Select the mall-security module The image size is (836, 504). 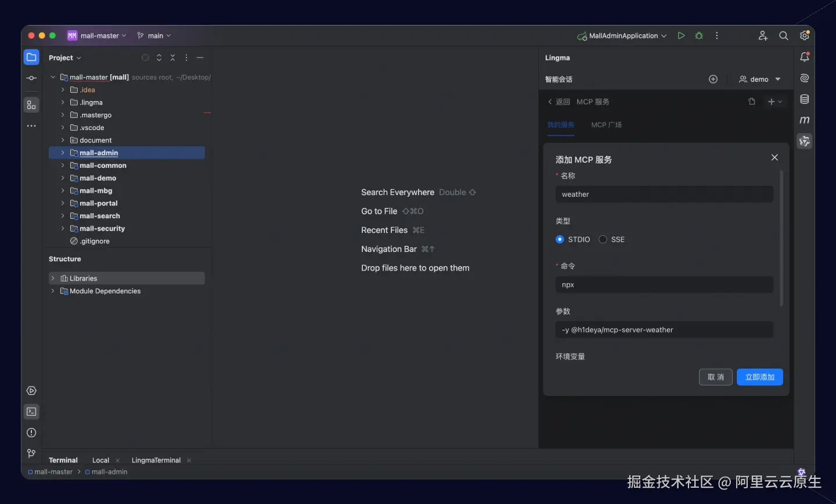tap(102, 228)
